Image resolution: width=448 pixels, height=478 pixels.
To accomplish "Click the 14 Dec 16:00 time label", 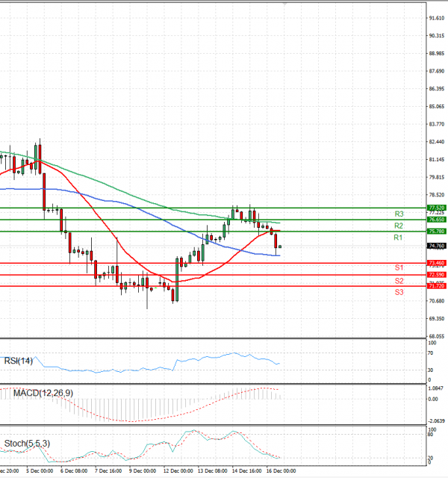I will click(x=246, y=471).
